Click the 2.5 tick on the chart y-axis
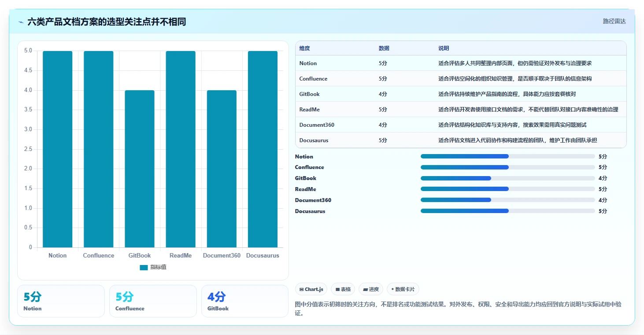 28,149
